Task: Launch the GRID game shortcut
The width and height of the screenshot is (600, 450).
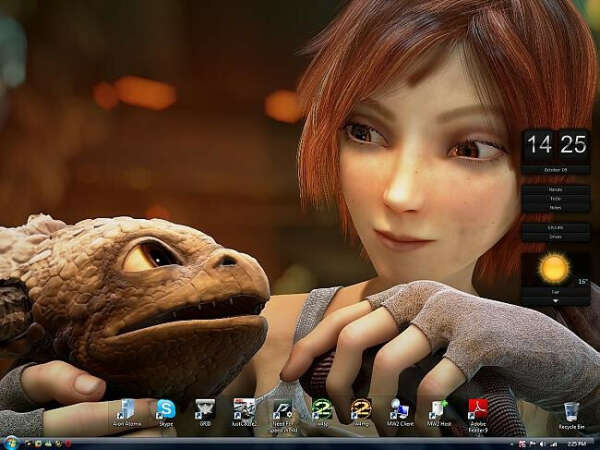Action: pyautogui.click(x=205, y=413)
